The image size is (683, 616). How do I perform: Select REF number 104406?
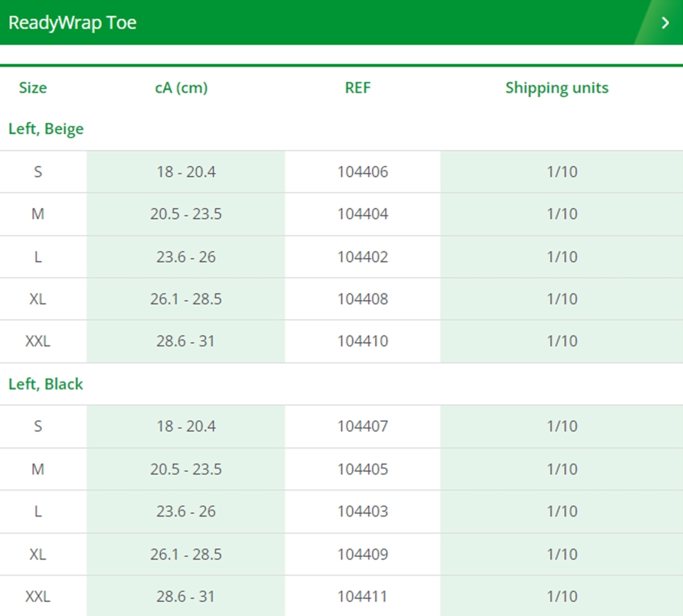coord(362,172)
